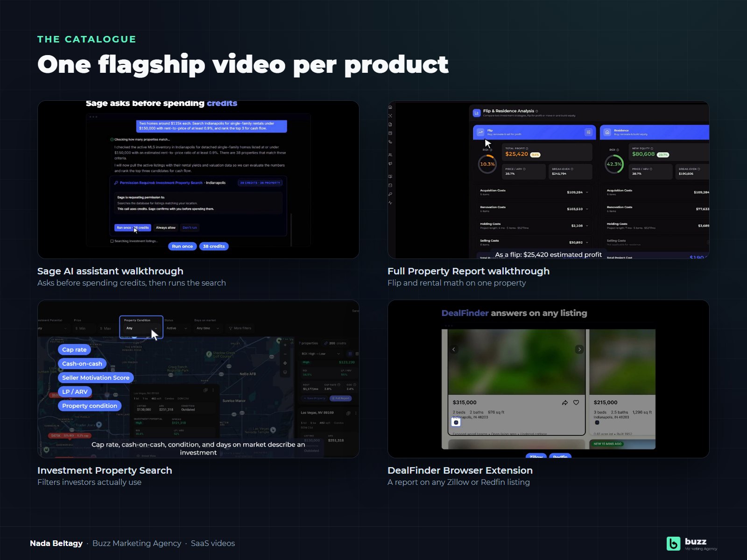This screenshot has width=747, height=560.
Task: Open the activity pulse icon in the sidebar
Action: coord(390,203)
